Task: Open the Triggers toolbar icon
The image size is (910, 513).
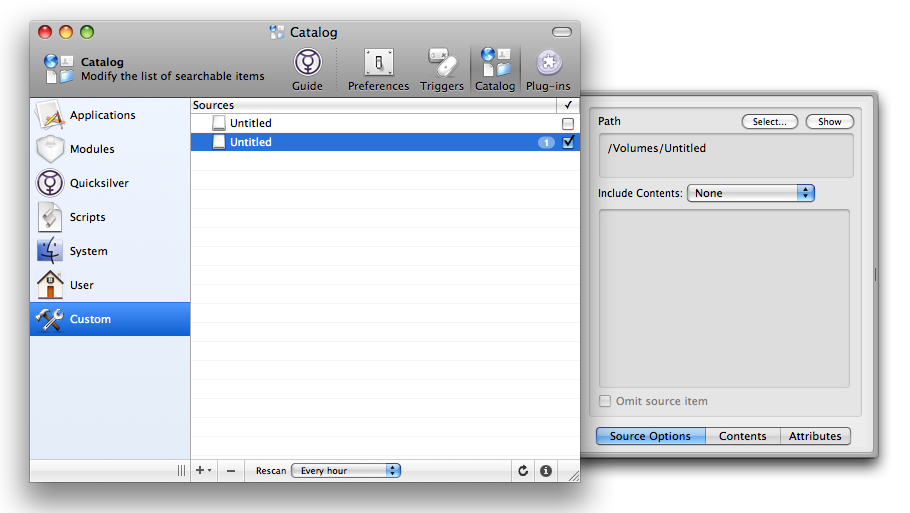Action: tap(442, 70)
